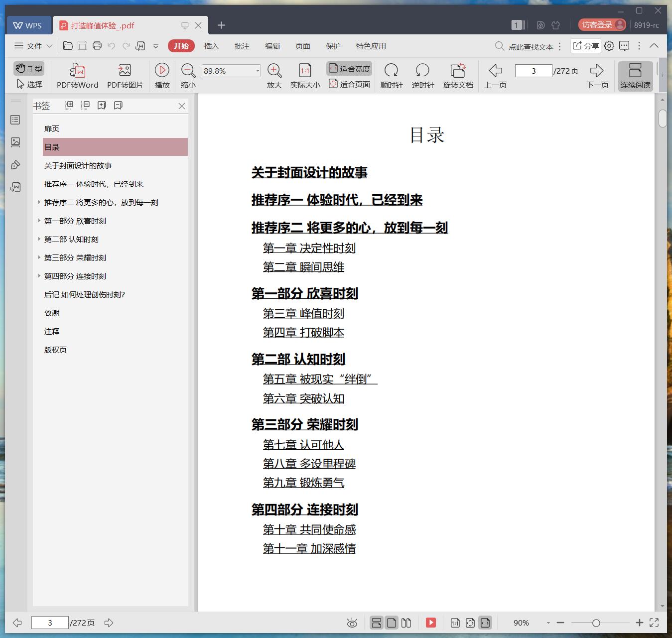Open 第十章 共同使命感 contents link

[x=309, y=530]
